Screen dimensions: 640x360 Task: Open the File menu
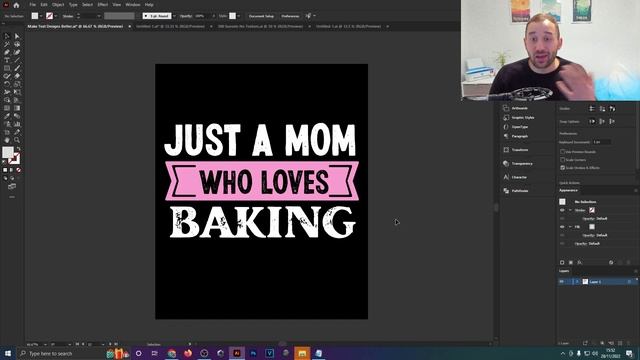32,5
